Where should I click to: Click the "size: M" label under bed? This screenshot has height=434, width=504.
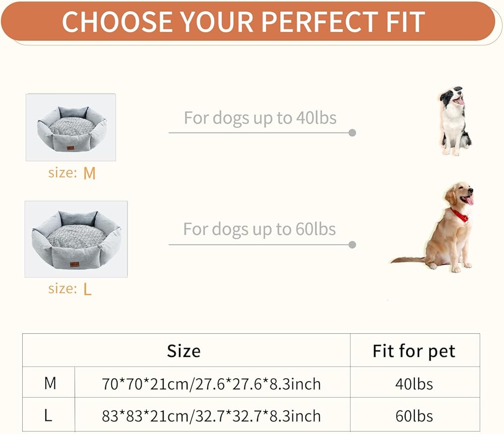72,173
